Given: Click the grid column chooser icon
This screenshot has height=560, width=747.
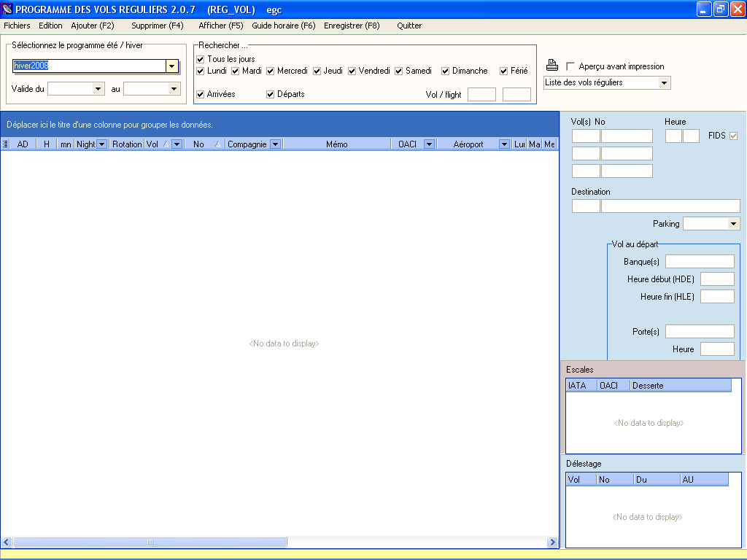Looking at the screenshot, I should (6, 144).
